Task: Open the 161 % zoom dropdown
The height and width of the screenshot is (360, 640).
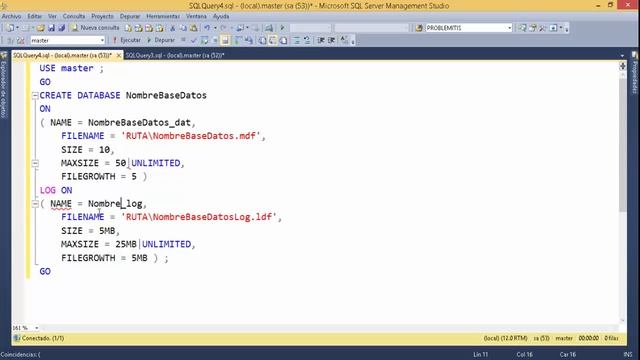Action: (36, 328)
